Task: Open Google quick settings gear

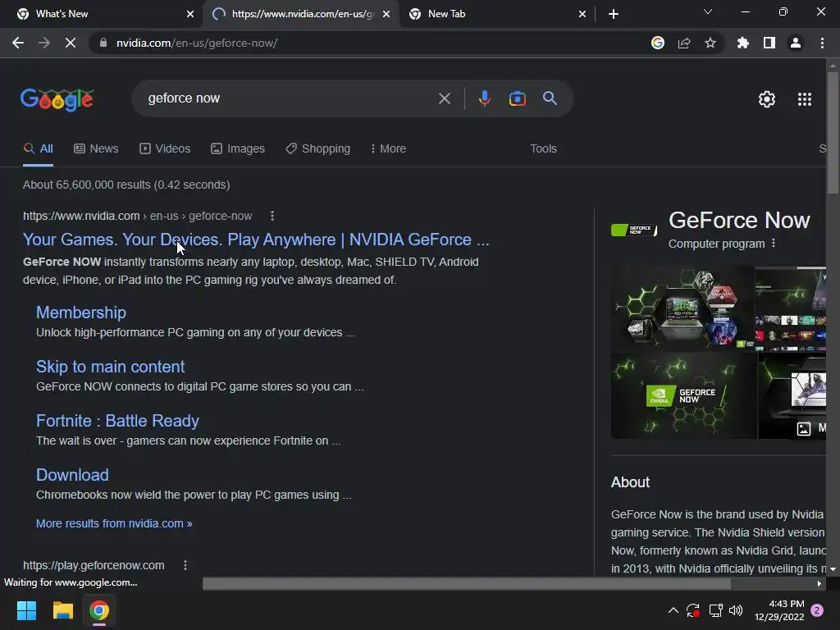Action: click(767, 99)
